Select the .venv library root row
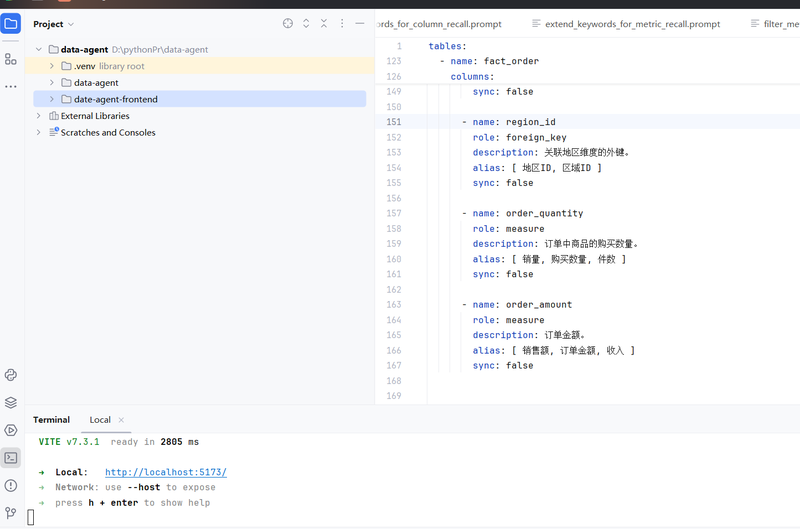 (x=199, y=66)
